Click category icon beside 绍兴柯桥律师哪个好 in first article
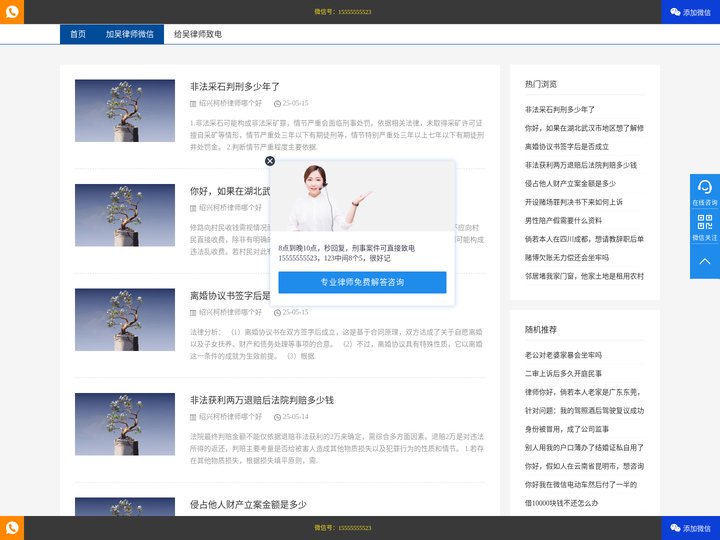The width and height of the screenshot is (720, 540). coord(193,104)
